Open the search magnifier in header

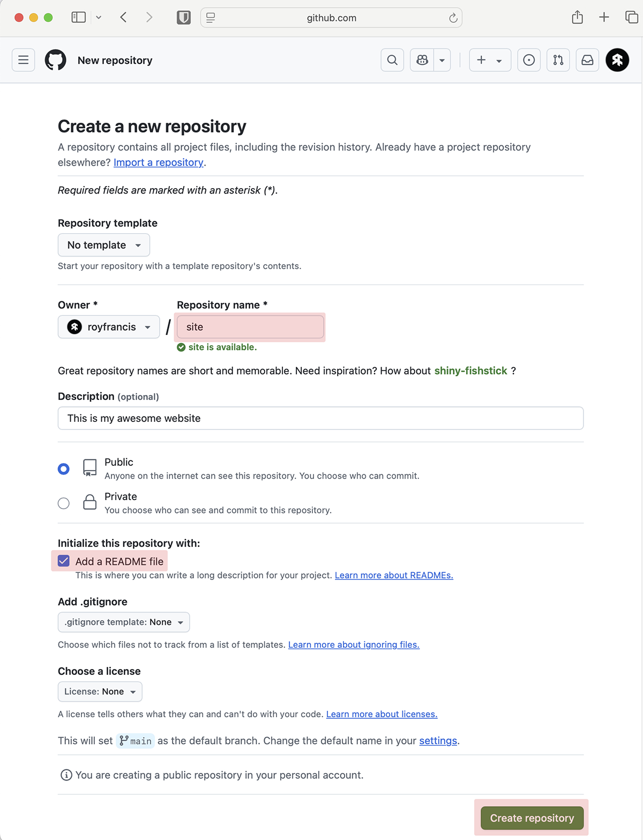click(x=392, y=60)
